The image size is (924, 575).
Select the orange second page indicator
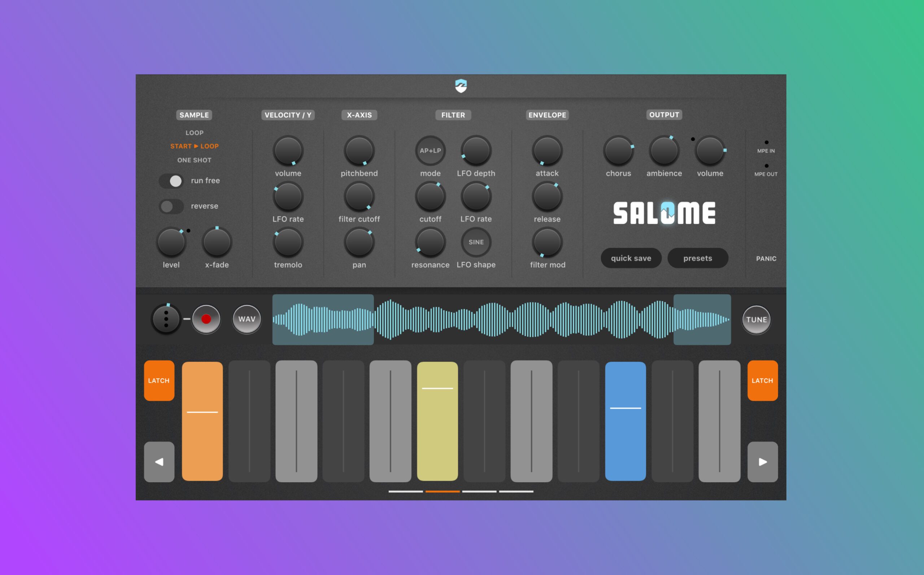point(442,492)
